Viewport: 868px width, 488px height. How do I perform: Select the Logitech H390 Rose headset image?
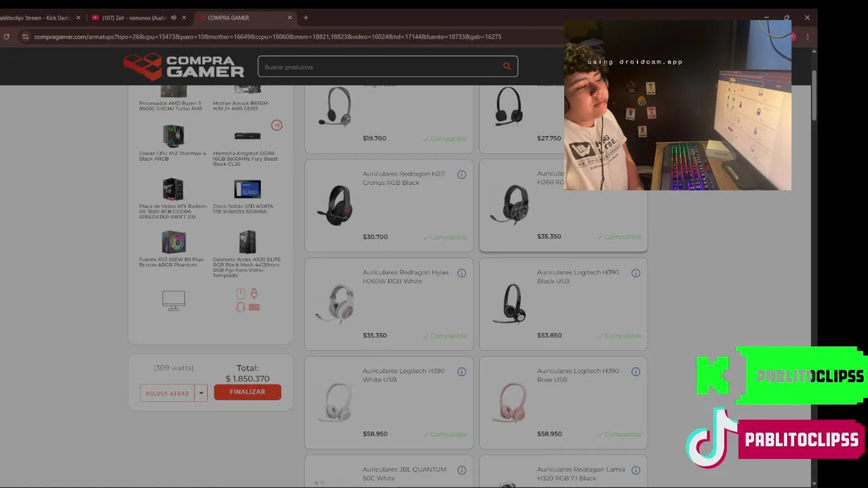509,401
